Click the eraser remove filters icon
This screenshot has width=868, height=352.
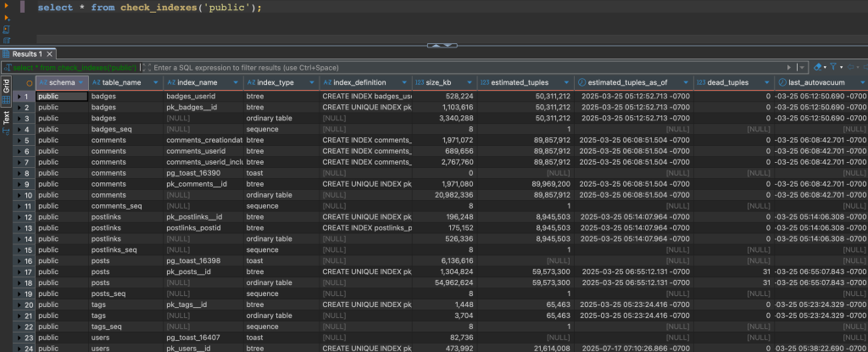(x=817, y=67)
